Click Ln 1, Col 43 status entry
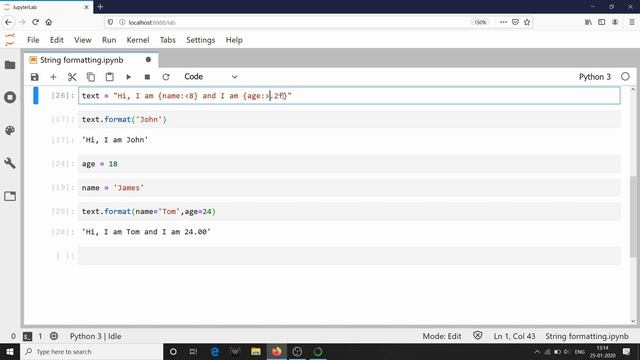Image resolution: width=640 pixels, height=360 pixels. (x=514, y=336)
